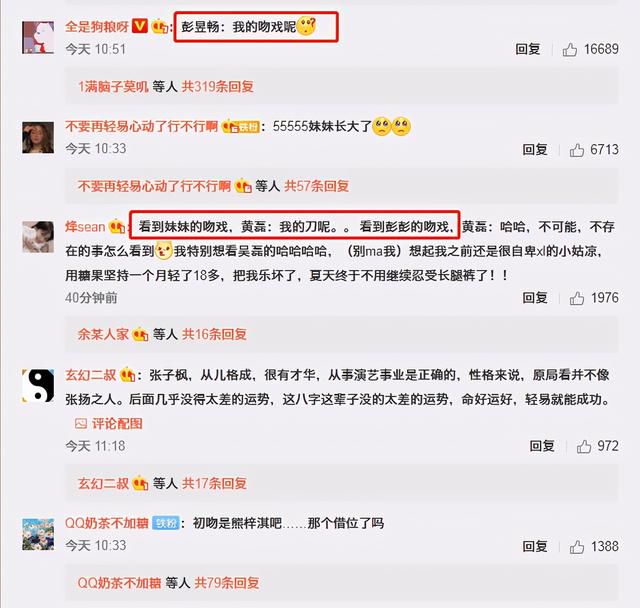
Task: Click thumbs-up on the 6713-likes comment
Action: pos(576,150)
